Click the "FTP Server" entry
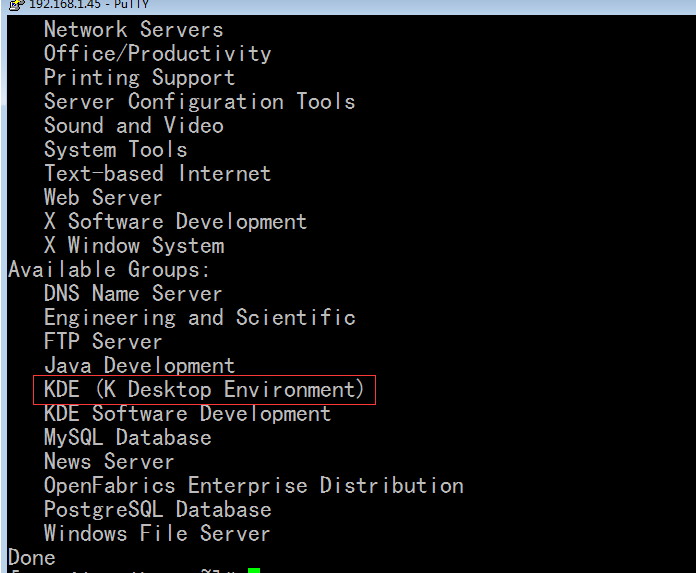This screenshot has width=696, height=573. (103, 342)
